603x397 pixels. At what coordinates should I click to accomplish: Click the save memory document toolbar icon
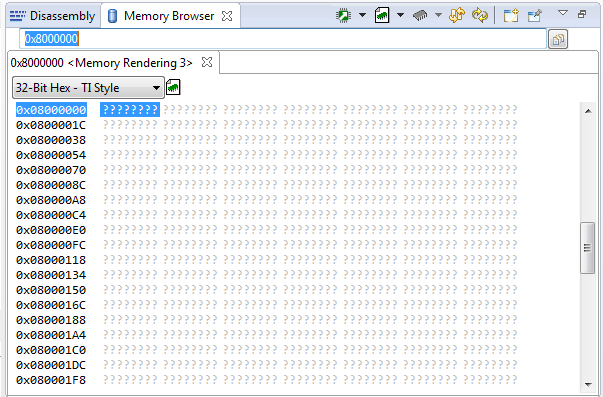pyautogui.click(x=382, y=15)
